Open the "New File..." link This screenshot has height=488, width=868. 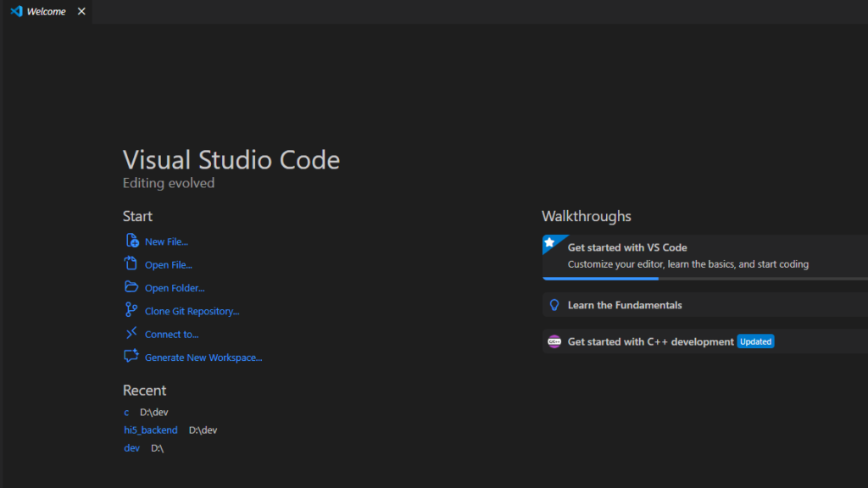tap(166, 241)
